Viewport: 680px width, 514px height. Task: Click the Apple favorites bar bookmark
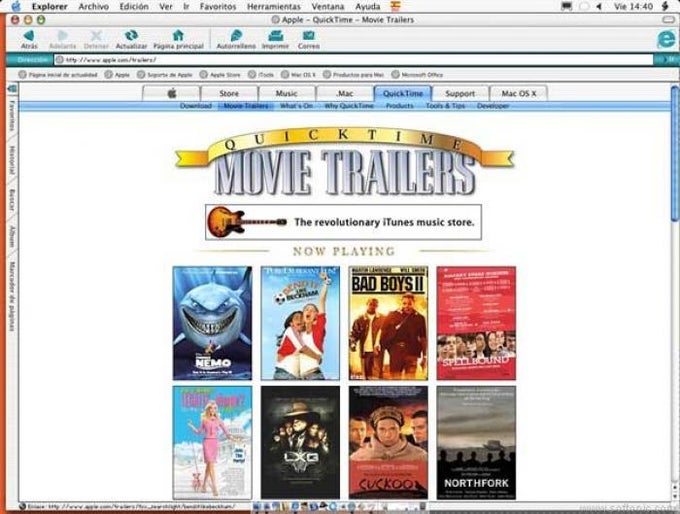[118, 75]
